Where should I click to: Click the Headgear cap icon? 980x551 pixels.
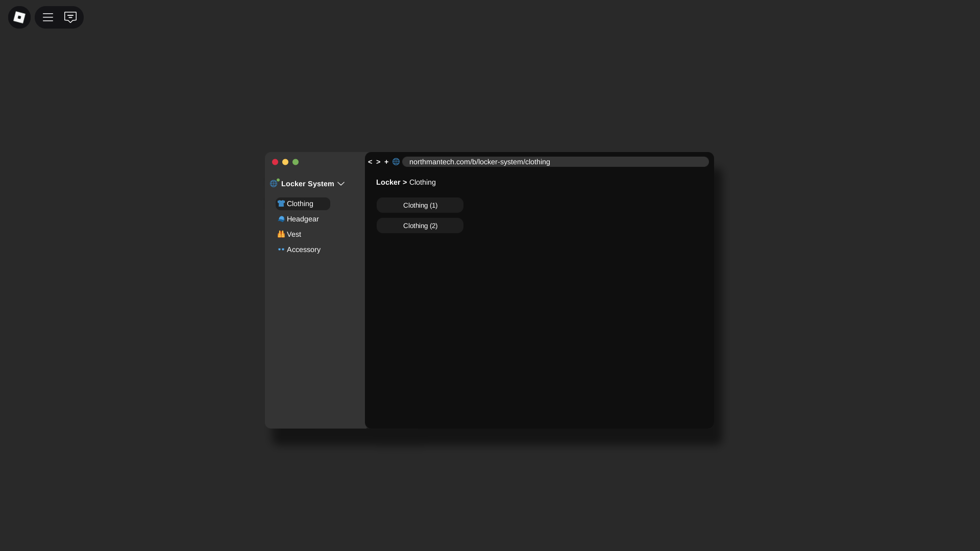[x=282, y=219]
